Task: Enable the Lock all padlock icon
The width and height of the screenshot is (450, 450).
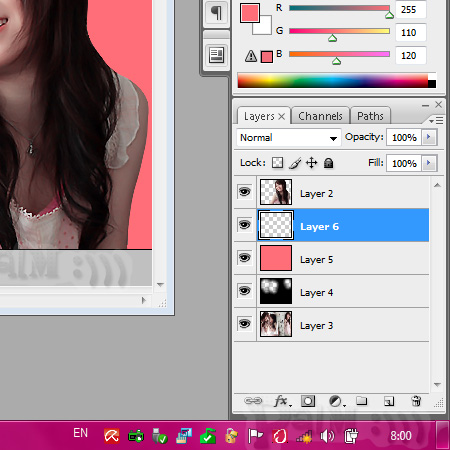Action: (328, 163)
